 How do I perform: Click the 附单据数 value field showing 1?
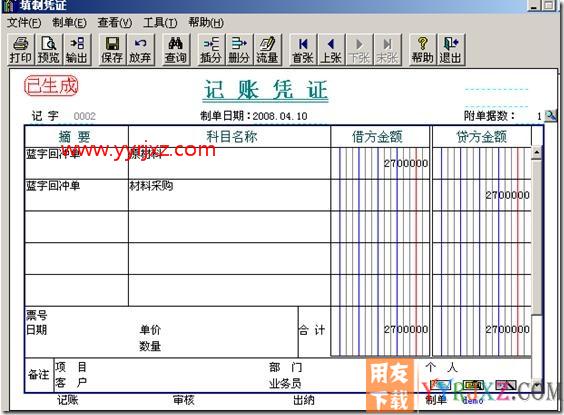pyautogui.click(x=539, y=116)
